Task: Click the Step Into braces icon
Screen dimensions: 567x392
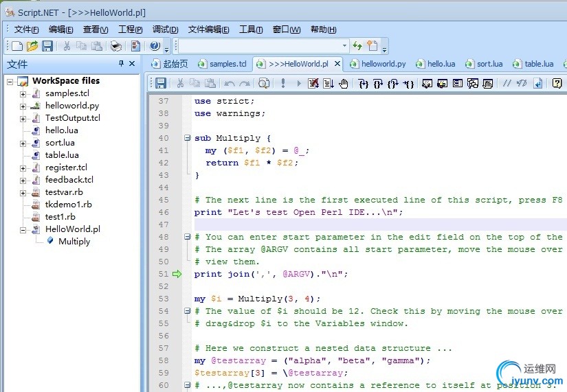Action: [363, 84]
